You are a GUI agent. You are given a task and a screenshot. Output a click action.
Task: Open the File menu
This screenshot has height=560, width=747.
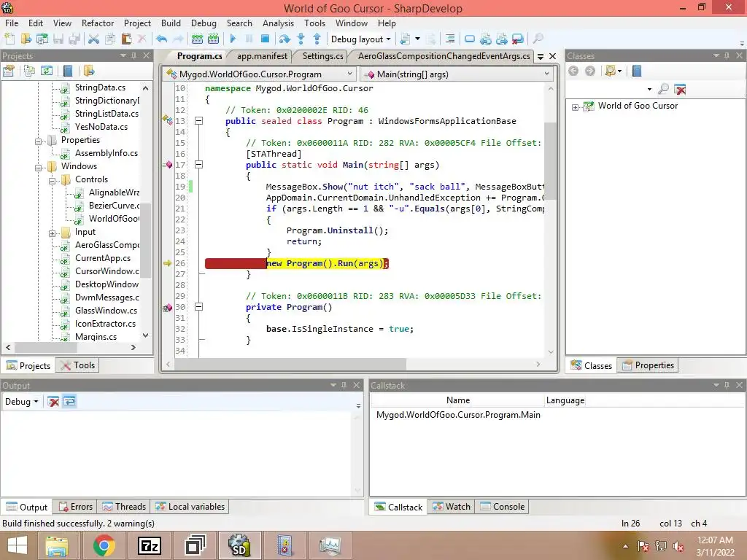pos(12,23)
